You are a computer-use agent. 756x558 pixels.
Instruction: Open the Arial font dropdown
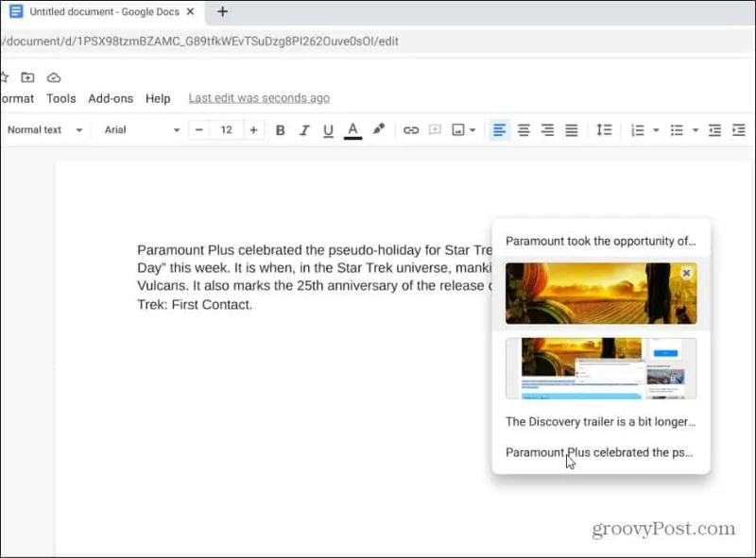tap(143, 130)
